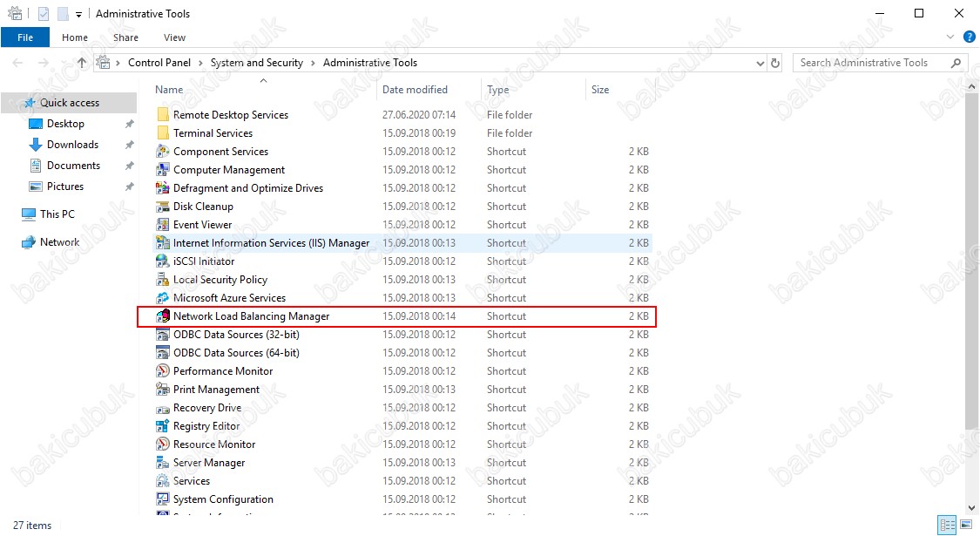Click Registry Editor's date modified cell
The width and height of the screenshot is (980, 536).
419,426
